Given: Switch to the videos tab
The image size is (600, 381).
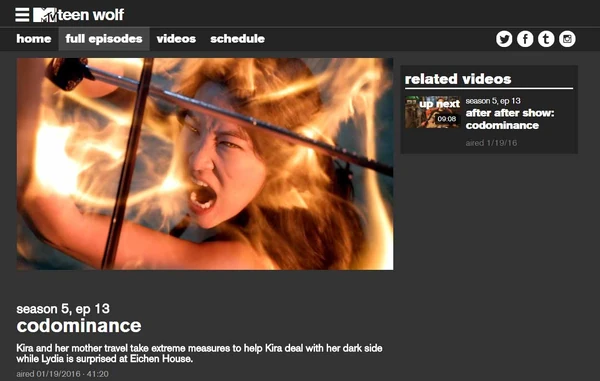Looking at the screenshot, I should (x=176, y=39).
